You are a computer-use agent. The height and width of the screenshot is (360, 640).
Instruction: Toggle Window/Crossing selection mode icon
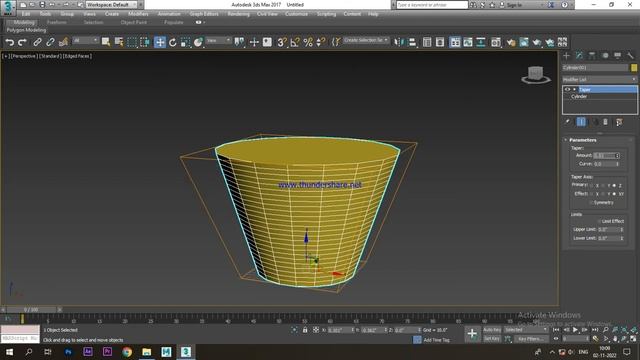[145, 42]
